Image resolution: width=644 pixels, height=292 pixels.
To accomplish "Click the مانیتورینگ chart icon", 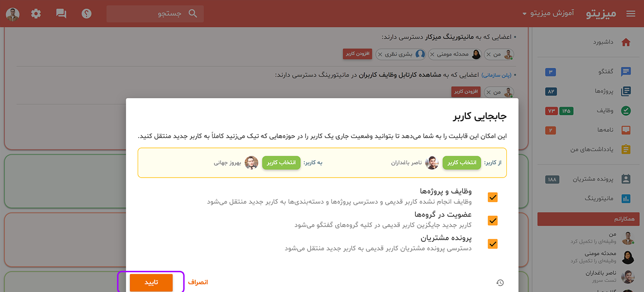I will tap(626, 198).
